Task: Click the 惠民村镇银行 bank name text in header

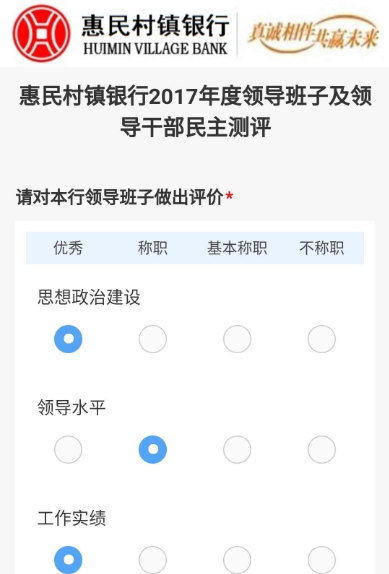Action: (x=156, y=26)
